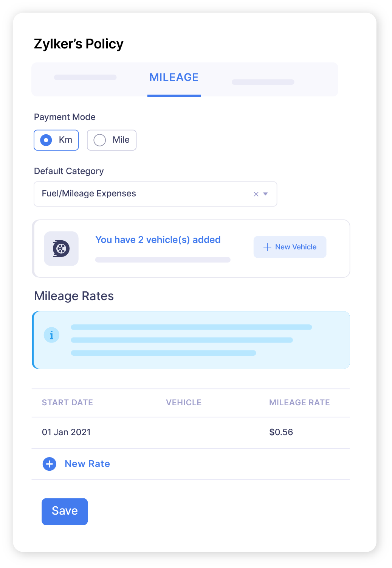Viewport: 392px width, 568px height.
Task: Click the vehicle wheel icon
Action: pyautogui.click(x=61, y=249)
